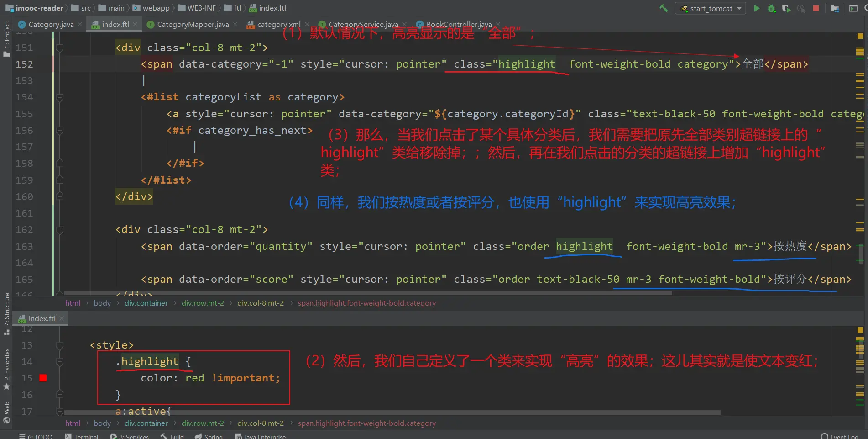This screenshot has width=868, height=439.
Task: Toggle the 1: Project tool window
Action: (x=6, y=39)
